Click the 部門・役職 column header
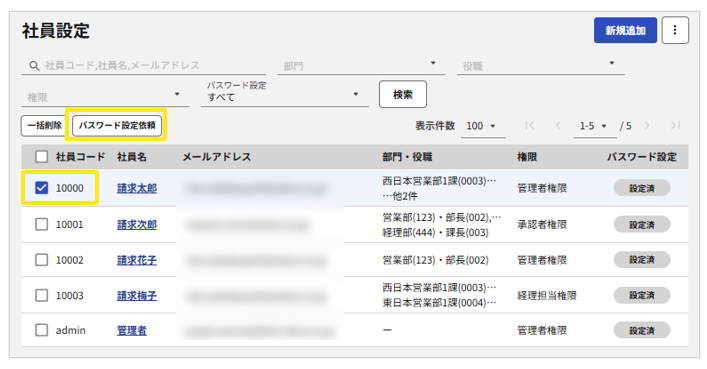Viewport: 707px width, 369px height. (x=408, y=157)
